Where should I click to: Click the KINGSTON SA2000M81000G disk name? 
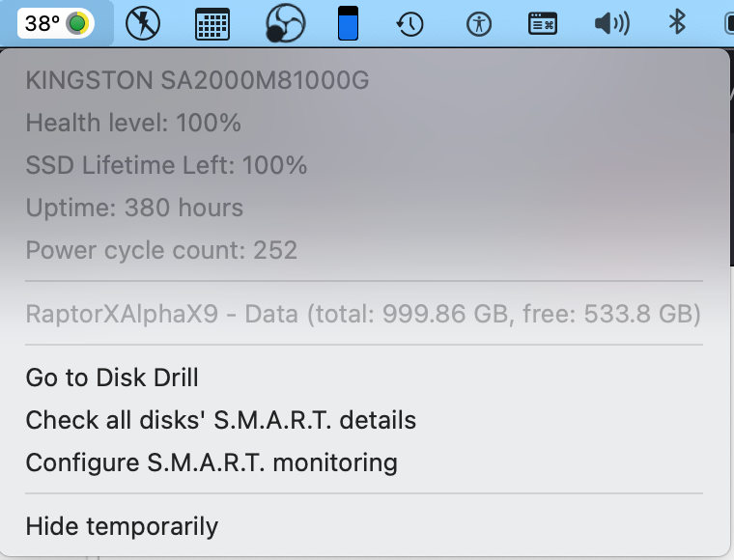(197, 80)
